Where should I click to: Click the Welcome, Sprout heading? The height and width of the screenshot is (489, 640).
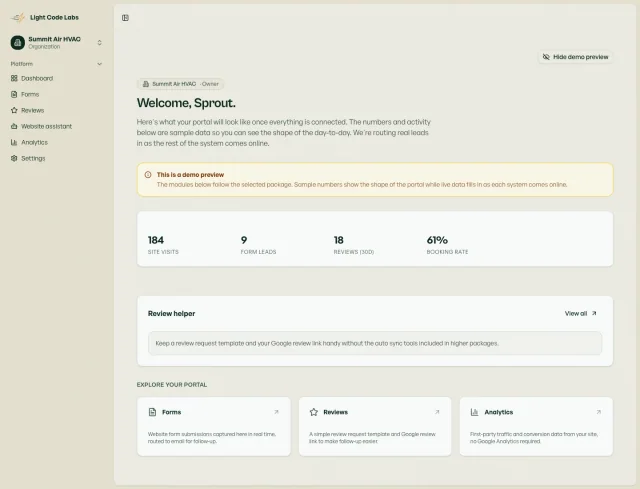pyautogui.click(x=186, y=103)
